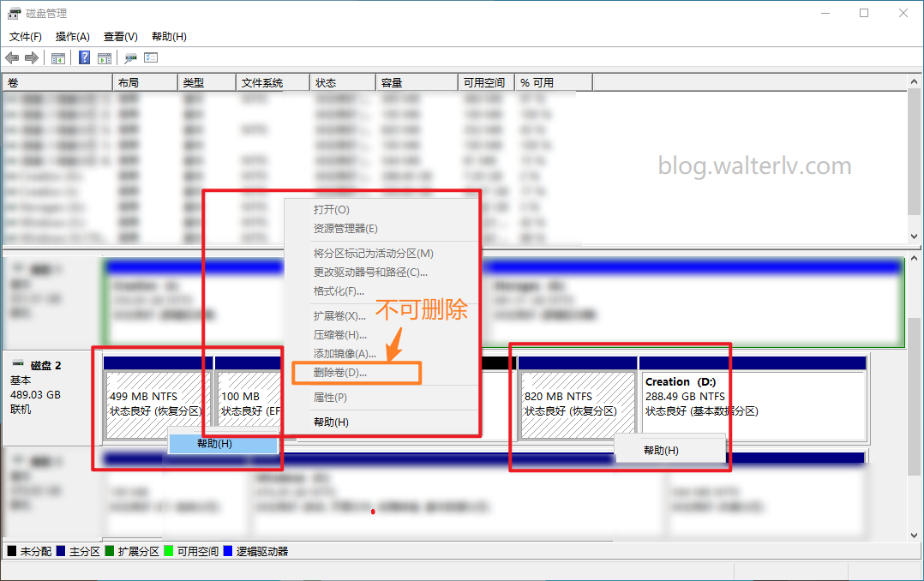Click the blue 逻辑驱动器 legend swatch
The width and height of the screenshot is (924, 581).
coord(228,551)
